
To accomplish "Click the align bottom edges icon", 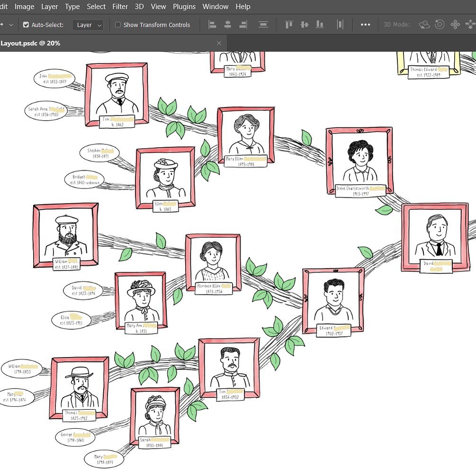I will point(320,25).
